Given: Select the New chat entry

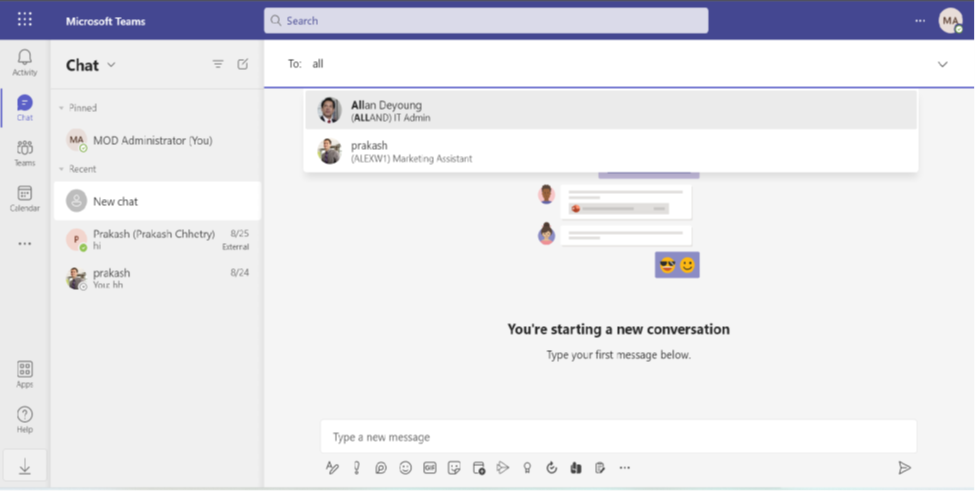Looking at the screenshot, I should coord(157,201).
